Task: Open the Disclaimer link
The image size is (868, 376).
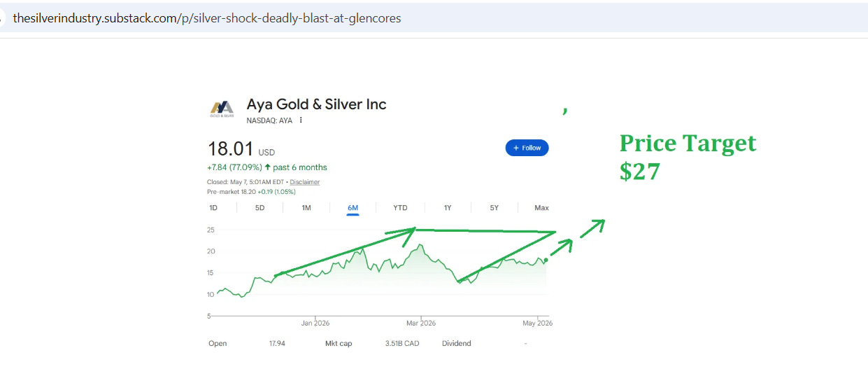Action: click(x=305, y=182)
